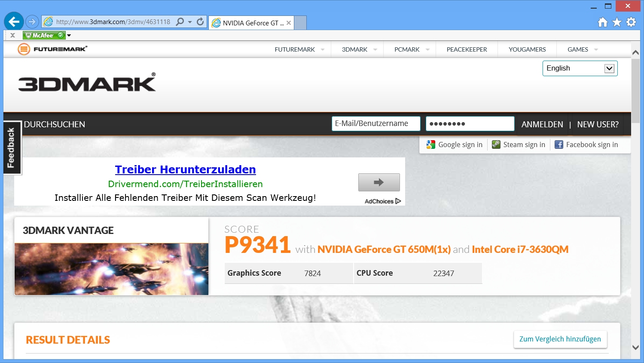
Task: Close the NVIDIA GeForce GT tab
Action: point(289,23)
